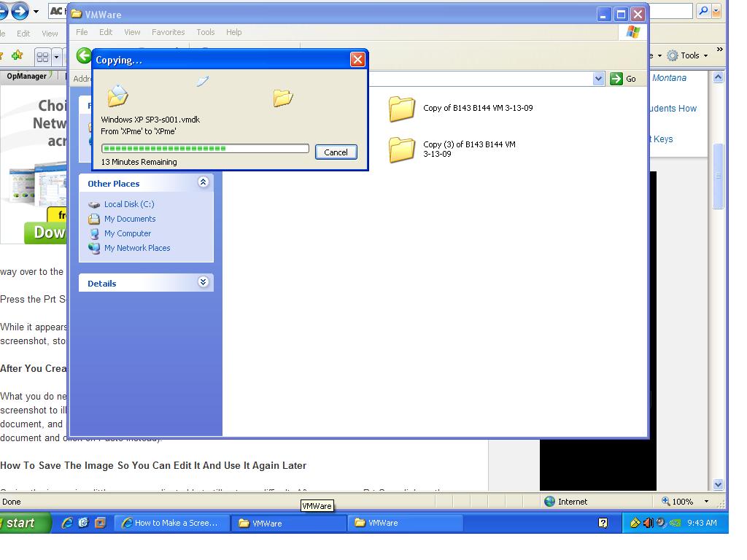This screenshot has width=747, height=560.
Task: Click the IE scrollbar down arrow
Action: 718,485
